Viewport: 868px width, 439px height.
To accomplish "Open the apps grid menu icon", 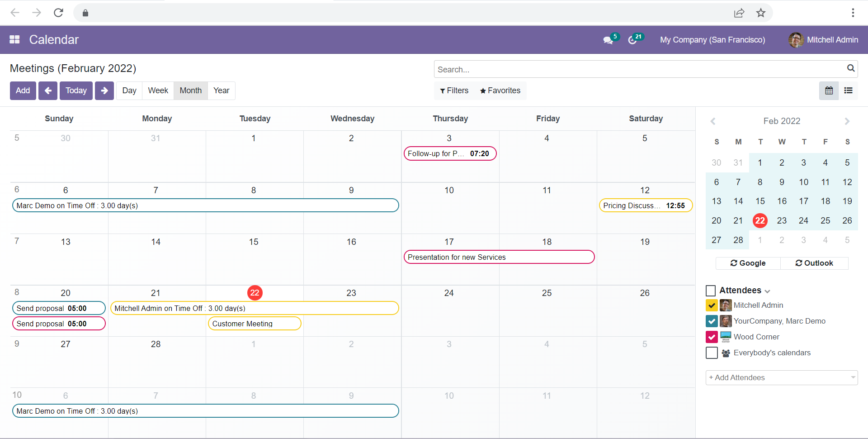I will pyautogui.click(x=14, y=40).
